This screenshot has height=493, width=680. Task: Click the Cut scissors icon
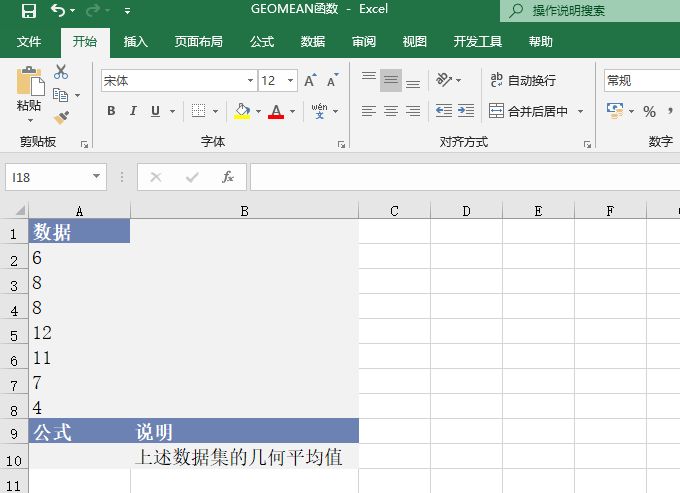coord(61,72)
